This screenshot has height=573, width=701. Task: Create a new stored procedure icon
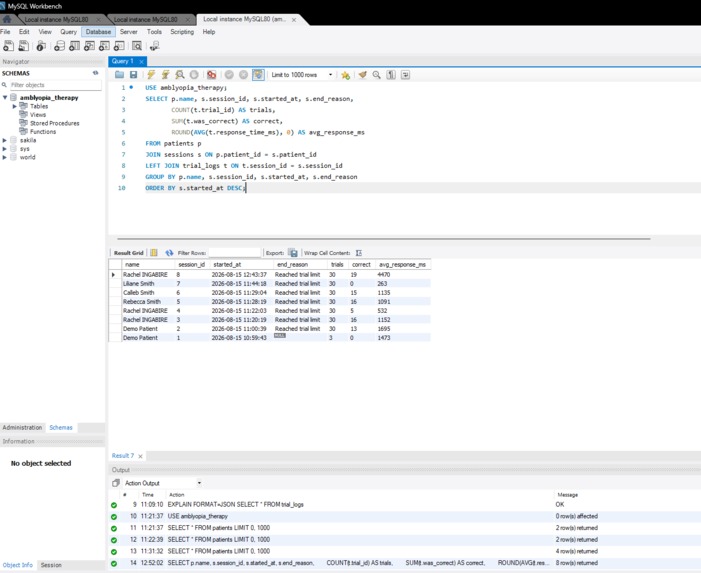point(104,46)
